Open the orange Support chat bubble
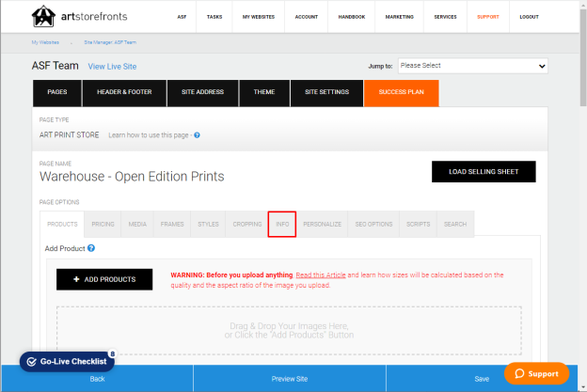The height and width of the screenshot is (392, 587). tap(536, 373)
